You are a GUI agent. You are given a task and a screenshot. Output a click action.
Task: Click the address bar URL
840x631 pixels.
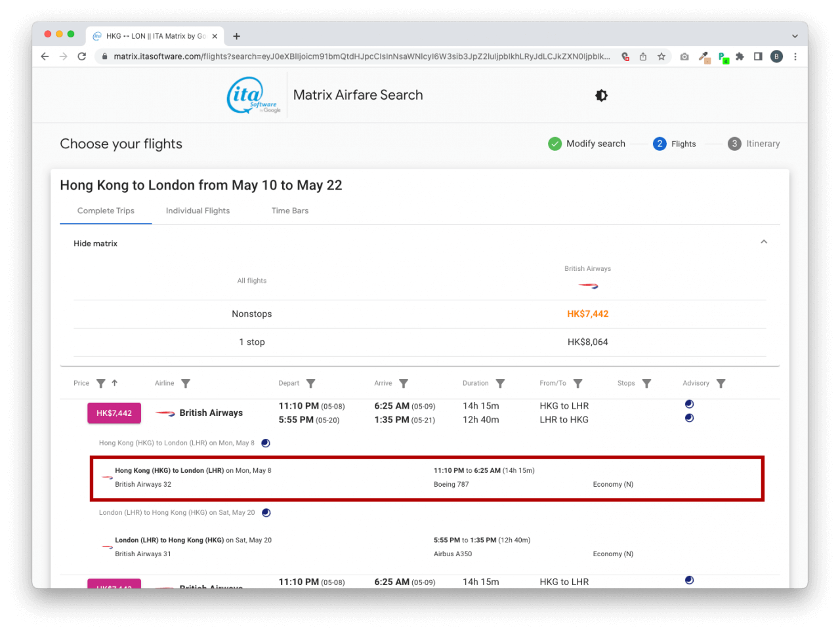pyautogui.click(x=362, y=56)
